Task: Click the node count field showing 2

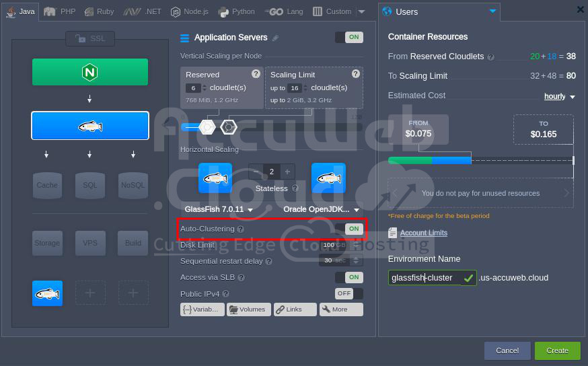Action: [272, 172]
